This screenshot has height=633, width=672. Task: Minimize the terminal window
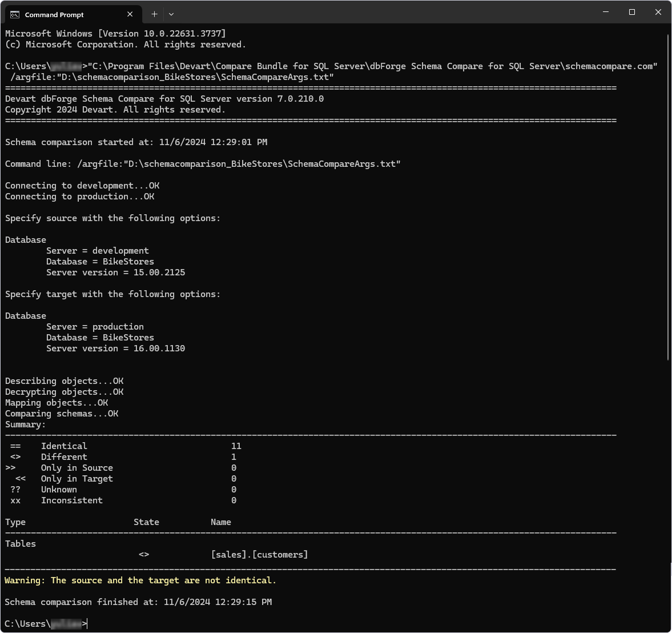pyautogui.click(x=606, y=12)
